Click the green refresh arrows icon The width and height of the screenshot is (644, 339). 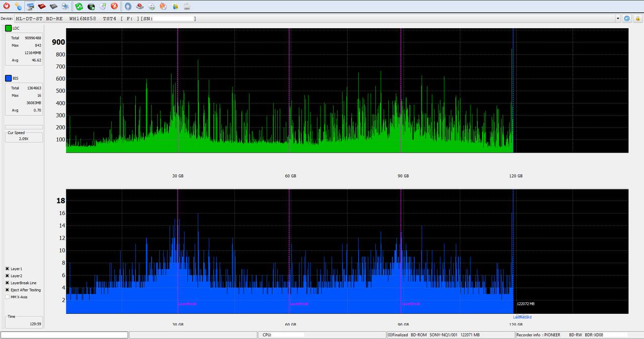tap(79, 6)
